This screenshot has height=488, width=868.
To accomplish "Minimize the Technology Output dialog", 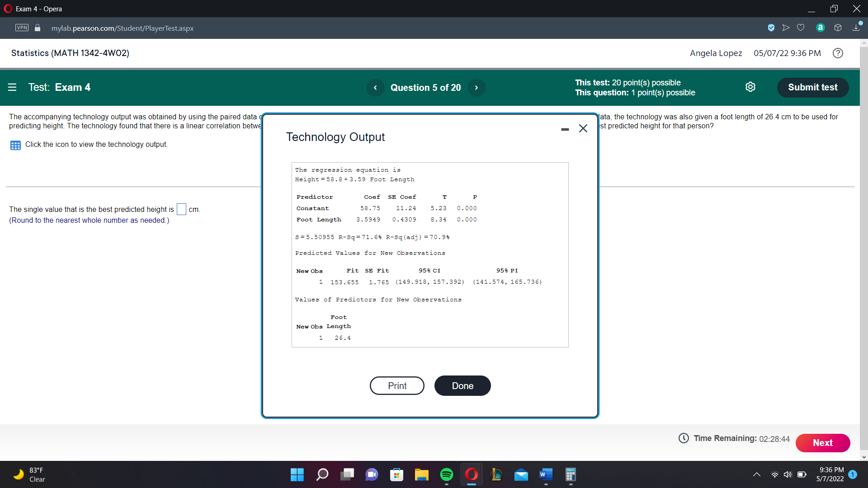I will click(565, 129).
